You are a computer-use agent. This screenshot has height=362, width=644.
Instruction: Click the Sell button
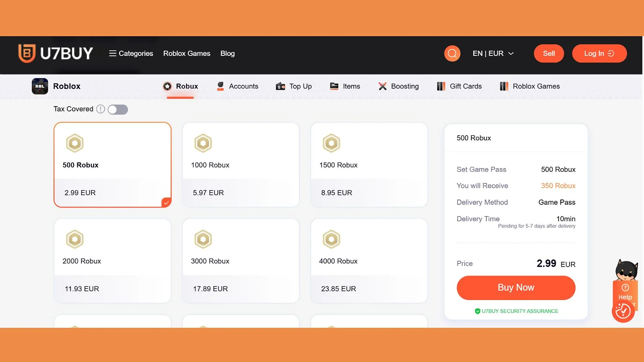[x=549, y=53]
